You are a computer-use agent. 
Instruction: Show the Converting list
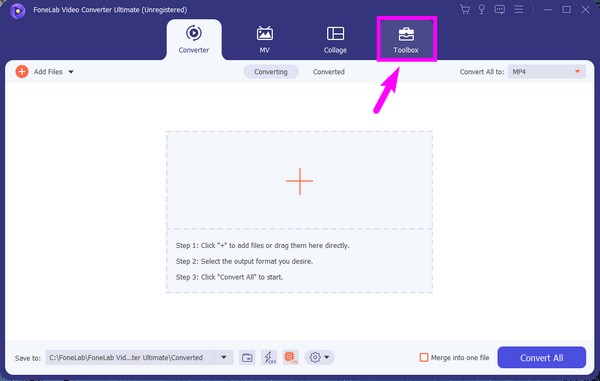(271, 72)
